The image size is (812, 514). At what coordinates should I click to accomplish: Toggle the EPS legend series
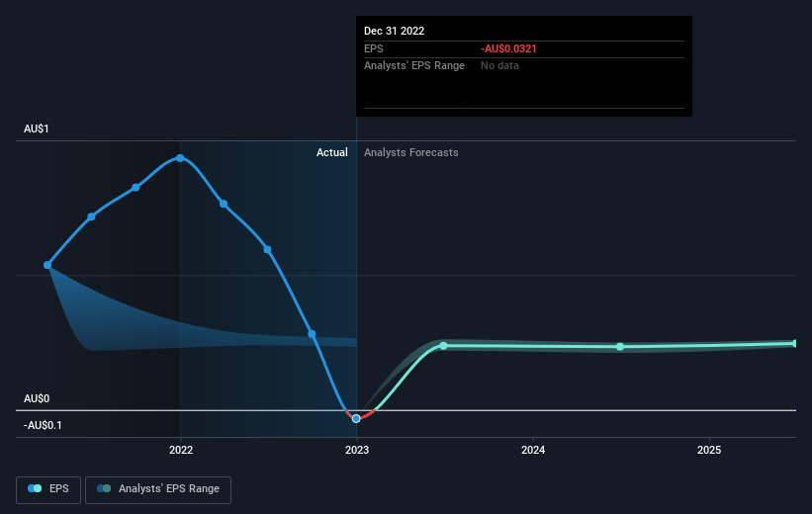click(x=48, y=489)
